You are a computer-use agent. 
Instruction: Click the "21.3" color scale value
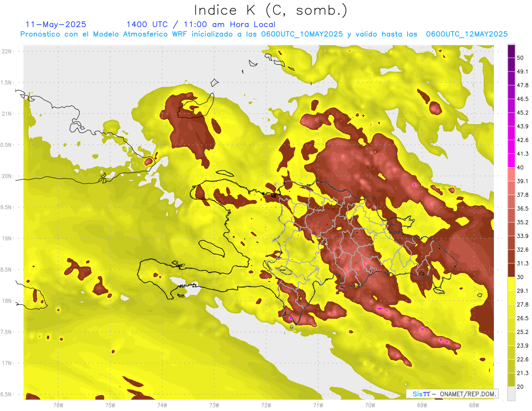[522, 373]
